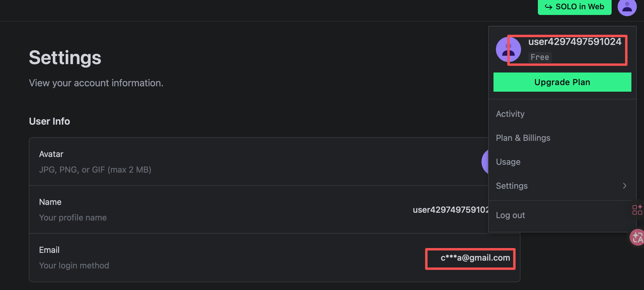Expand the Settings submenu chevron
Image resolution: width=644 pixels, height=290 pixels.
pos(625,186)
